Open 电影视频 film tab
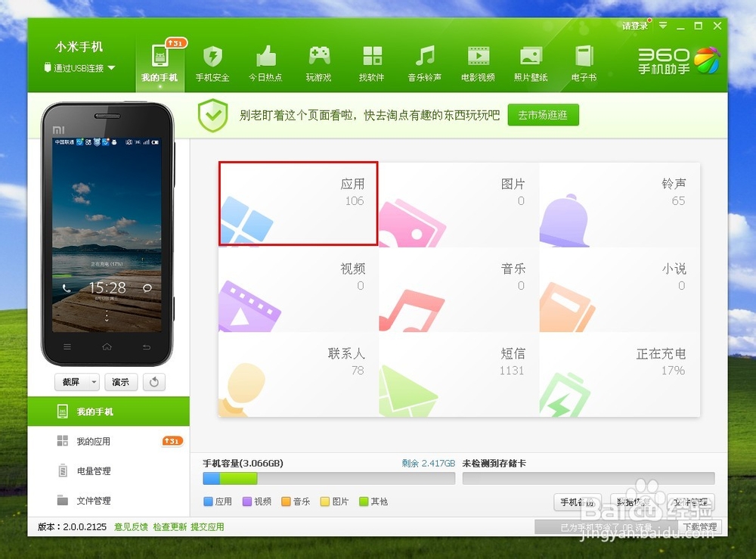Viewport: 756px width, 559px height. (x=478, y=64)
